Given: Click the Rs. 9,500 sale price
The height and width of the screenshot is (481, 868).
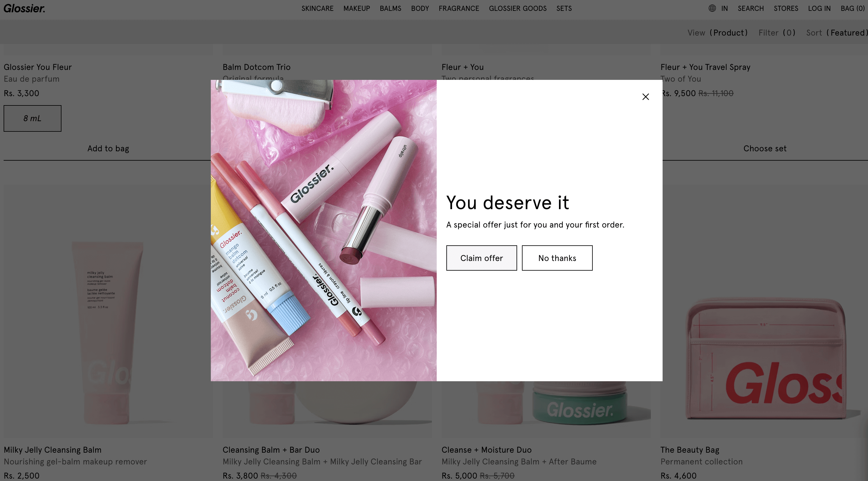Looking at the screenshot, I should (679, 93).
